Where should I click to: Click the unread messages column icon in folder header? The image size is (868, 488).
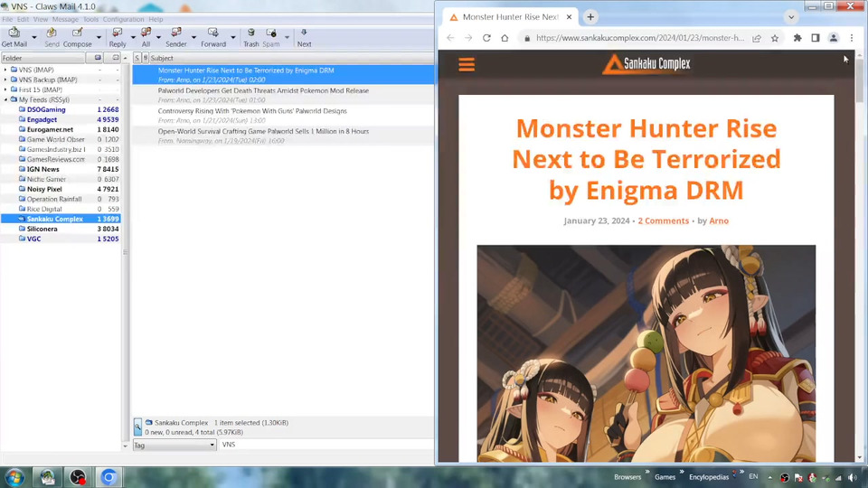tap(115, 58)
